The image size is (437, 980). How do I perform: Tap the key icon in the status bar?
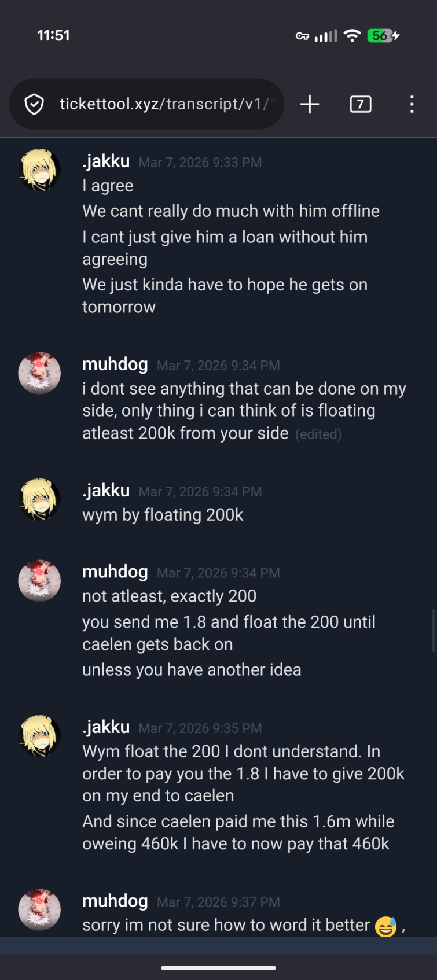point(302,35)
